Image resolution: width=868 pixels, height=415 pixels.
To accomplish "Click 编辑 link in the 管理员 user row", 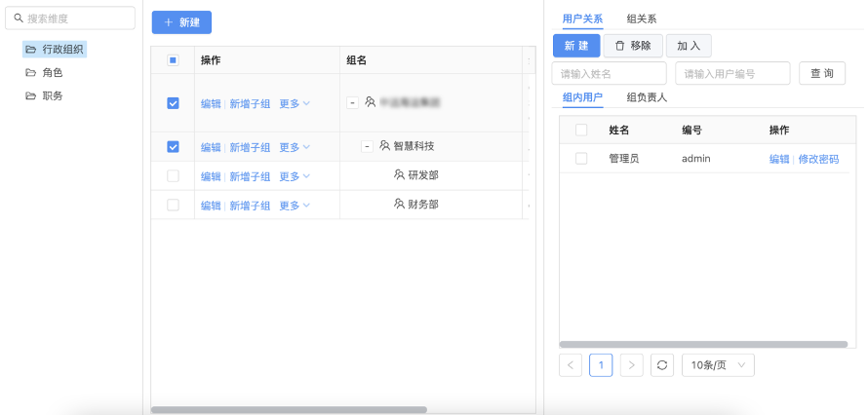I will pos(779,159).
